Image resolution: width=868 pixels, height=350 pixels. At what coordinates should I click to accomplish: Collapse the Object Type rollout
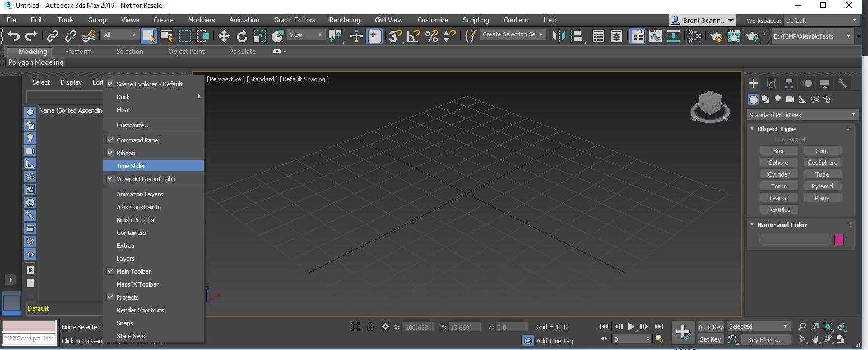[776, 129]
